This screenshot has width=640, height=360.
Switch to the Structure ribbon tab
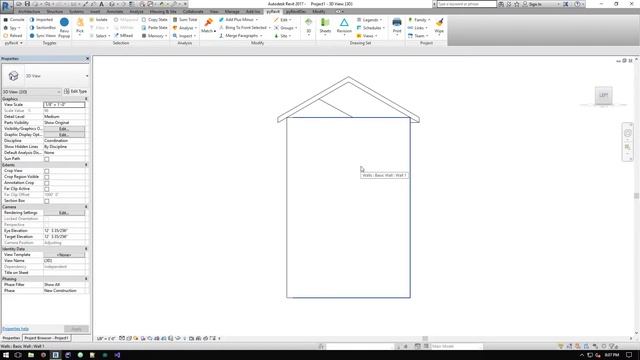pos(54,11)
